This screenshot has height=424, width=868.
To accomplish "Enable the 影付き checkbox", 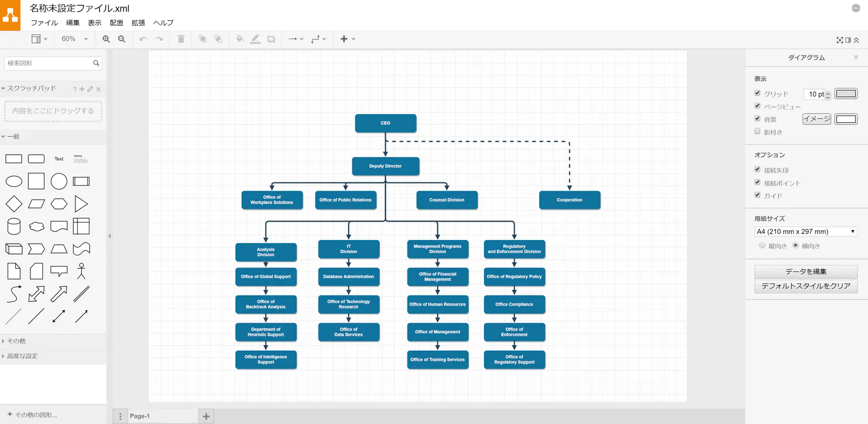I will 757,131.
